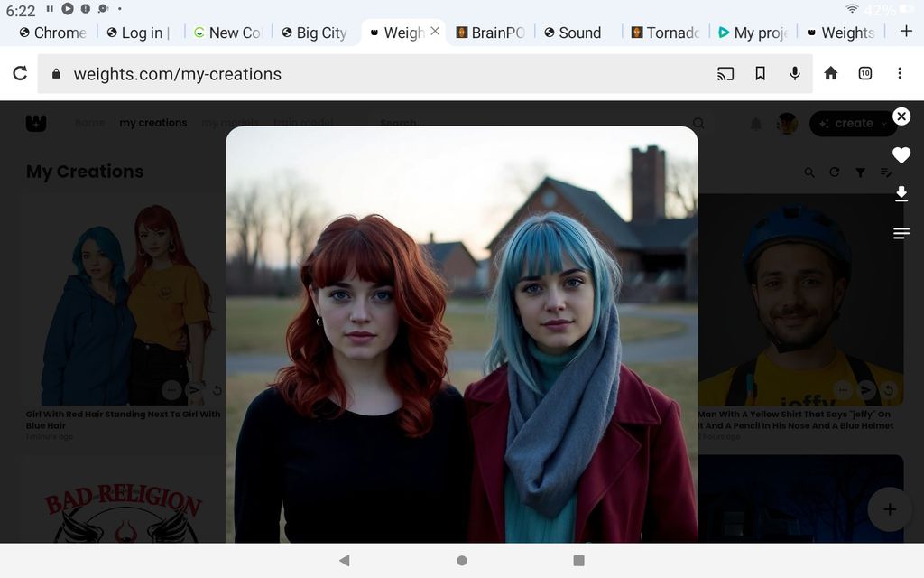Close the image preview overlay
The image size is (924, 578).
point(901,117)
